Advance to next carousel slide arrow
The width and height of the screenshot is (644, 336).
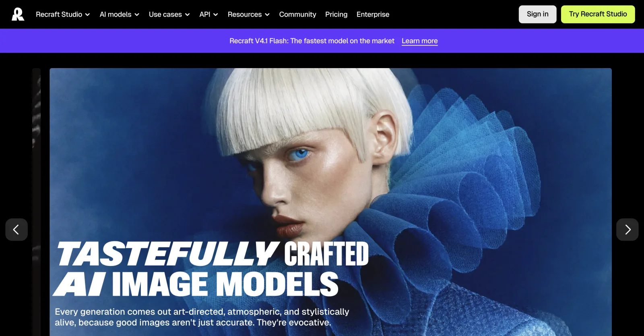(627, 230)
